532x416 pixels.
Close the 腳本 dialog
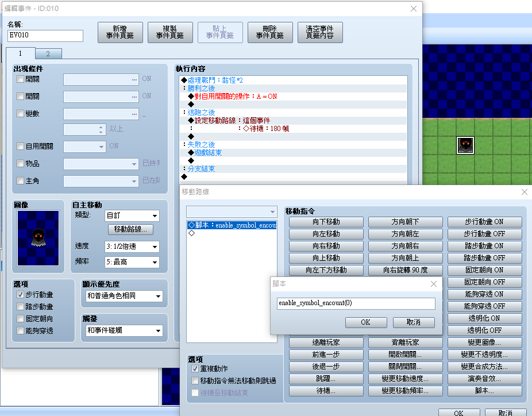(x=434, y=284)
